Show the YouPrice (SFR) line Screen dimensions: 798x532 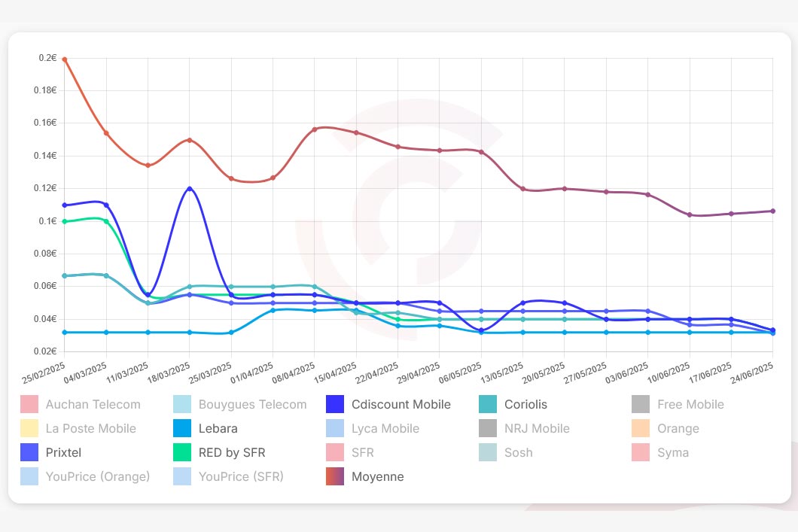[x=241, y=476]
